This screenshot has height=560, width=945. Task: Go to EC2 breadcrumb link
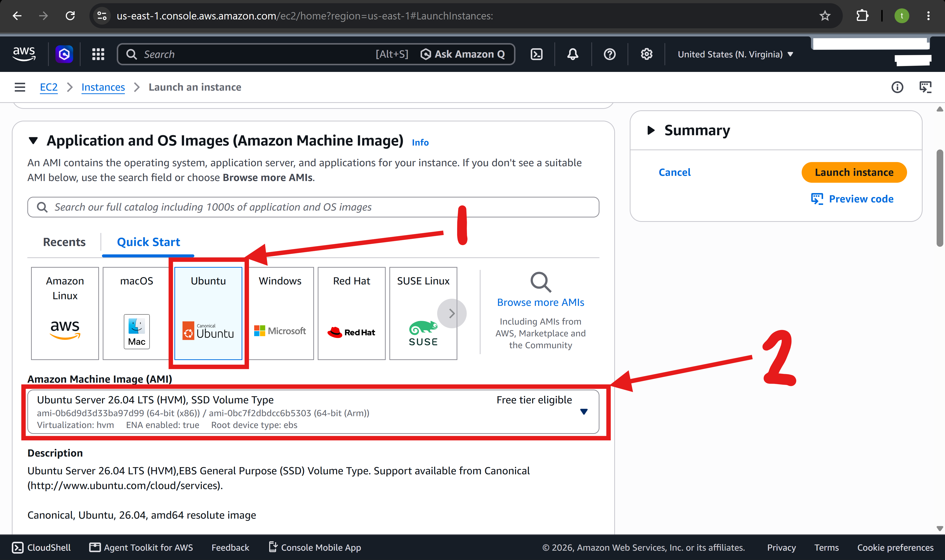point(49,87)
